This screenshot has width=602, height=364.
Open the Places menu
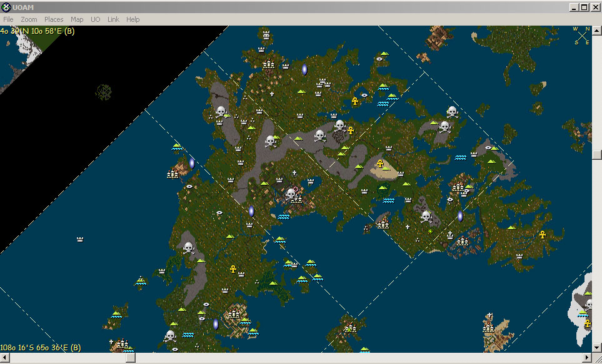point(54,19)
